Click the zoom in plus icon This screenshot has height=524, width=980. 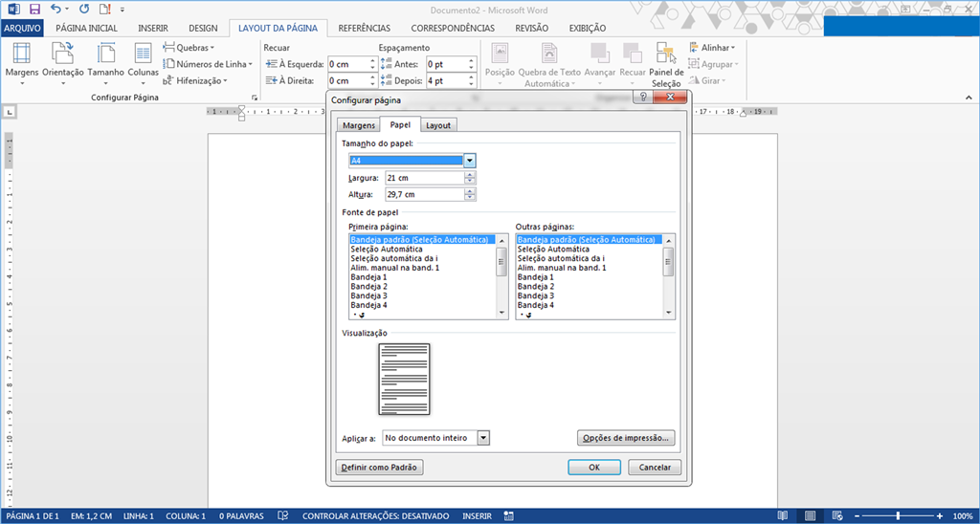tap(940, 516)
